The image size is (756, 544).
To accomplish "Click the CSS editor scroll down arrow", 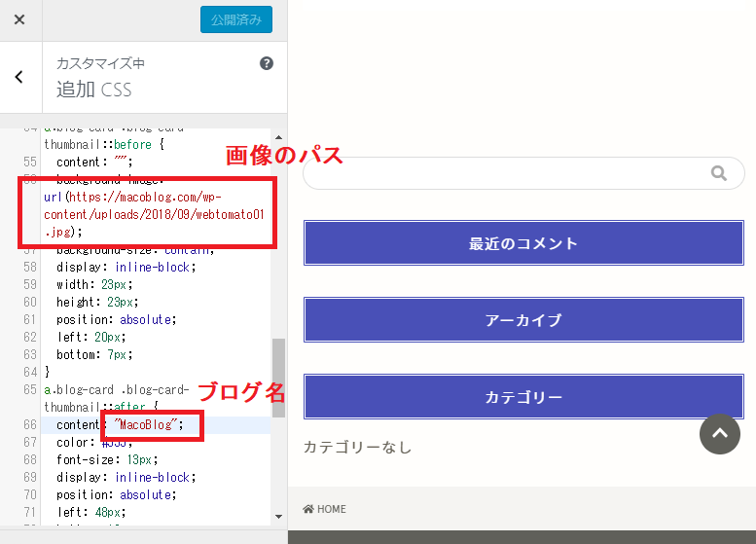I will 278,517.
